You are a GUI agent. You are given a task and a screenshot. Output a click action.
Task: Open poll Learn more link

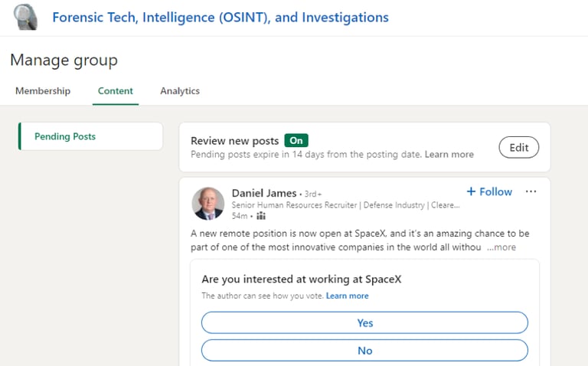point(348,296)
